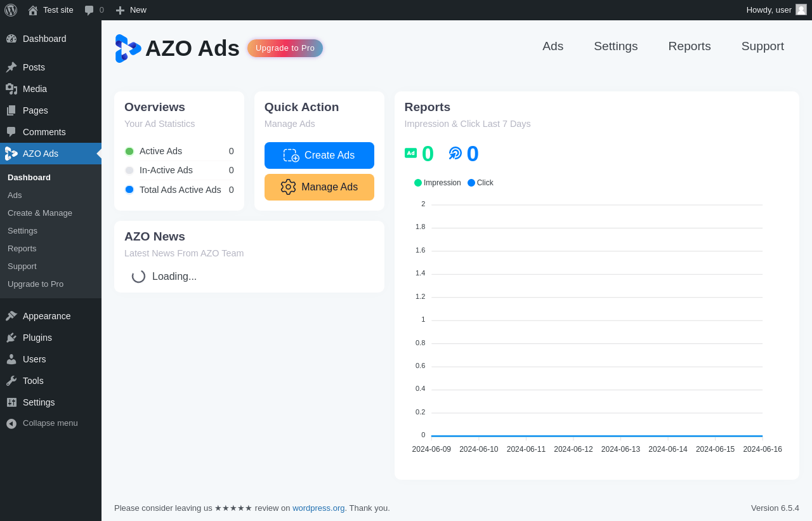Collapse the admin sidebar menu
The image size is (812, 521).
click(x=42, y=423)
